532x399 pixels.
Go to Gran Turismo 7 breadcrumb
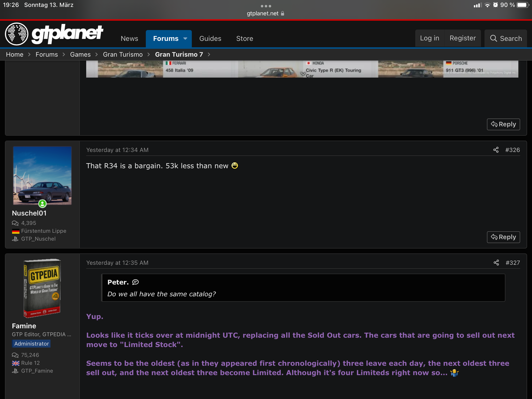(x=179, y=55)
